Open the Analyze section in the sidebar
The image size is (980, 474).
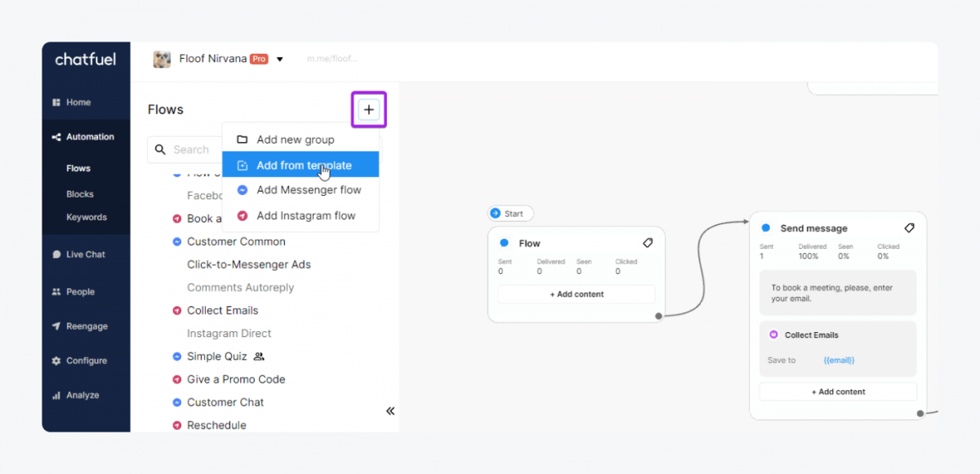click(56, 395)
